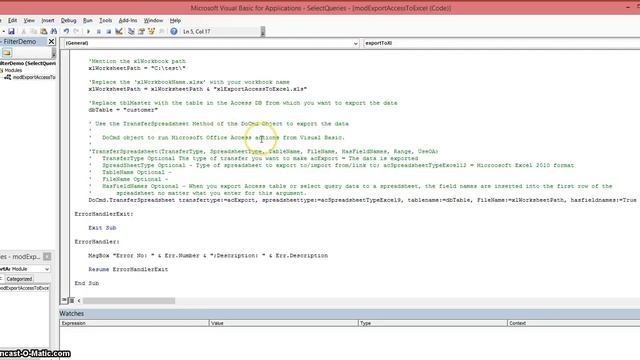Open the Run menu
Screen dimensions: 640x360
[x=88, y=20]
